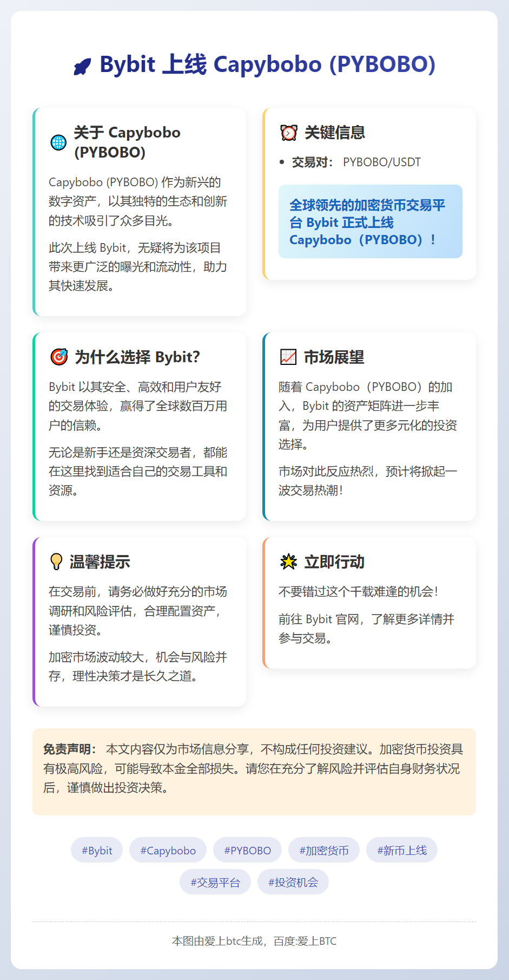Click the #加密货币 hashtag tag
Screen dimensions: 509x980
pyautogui.click(x=324, y=850)
